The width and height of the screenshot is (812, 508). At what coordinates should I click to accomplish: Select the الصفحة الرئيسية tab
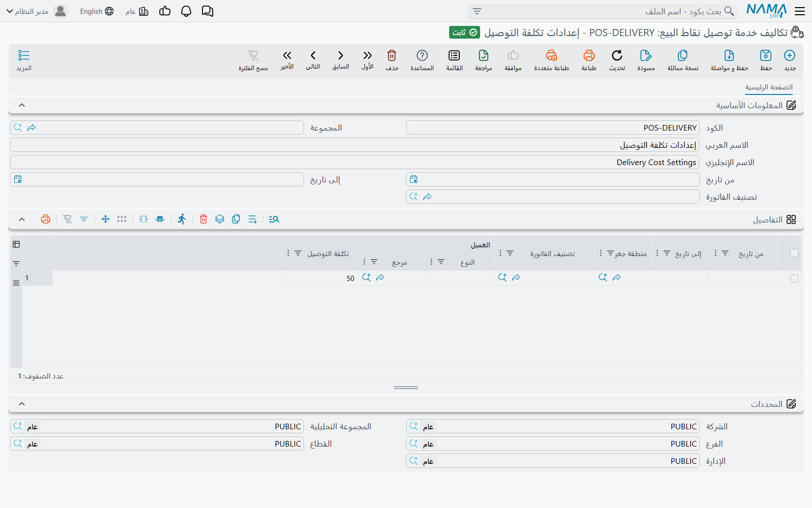769,87
